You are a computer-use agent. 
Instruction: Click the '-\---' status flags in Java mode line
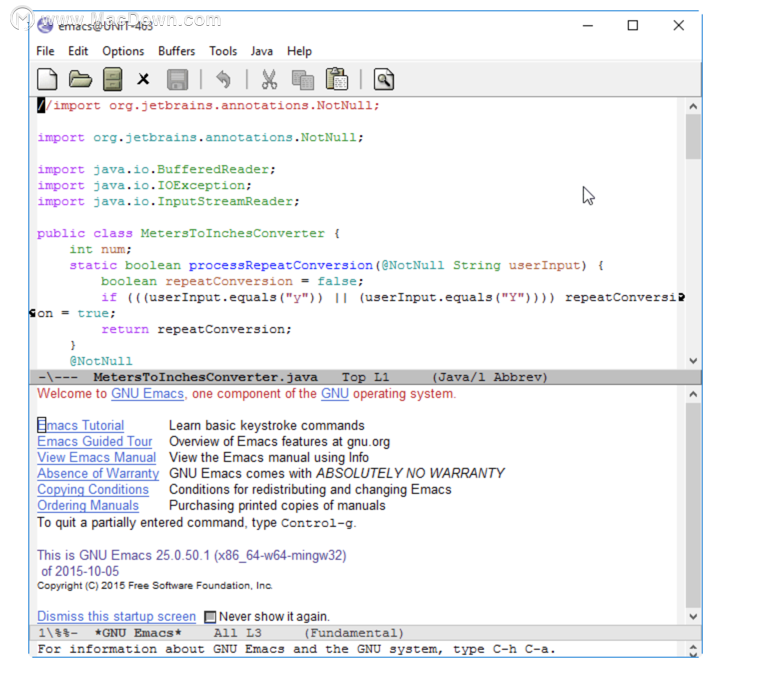pos(58,377)
